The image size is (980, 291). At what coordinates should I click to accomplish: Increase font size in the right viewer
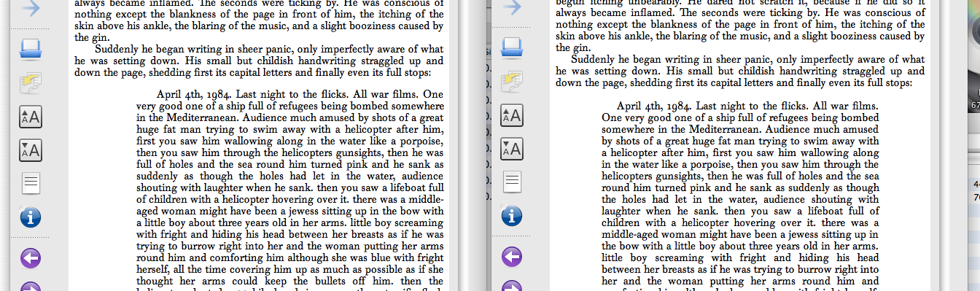tap(512, 115)
